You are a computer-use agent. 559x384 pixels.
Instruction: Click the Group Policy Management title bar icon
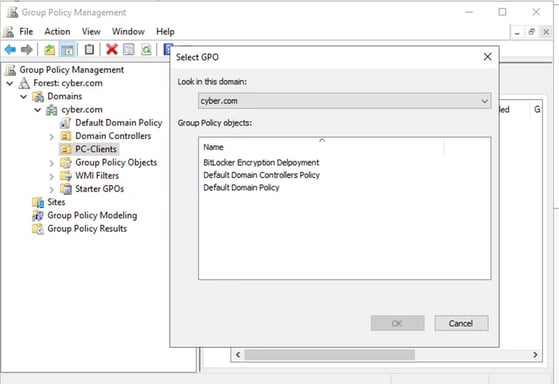coord(12,12)
